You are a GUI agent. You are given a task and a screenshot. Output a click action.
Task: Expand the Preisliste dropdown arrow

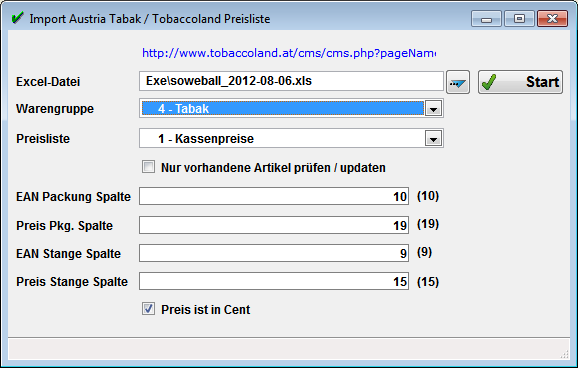tap(434, 139)
